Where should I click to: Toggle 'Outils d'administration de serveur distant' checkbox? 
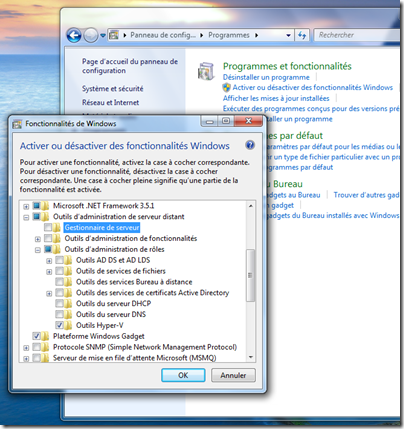(36, 217)
